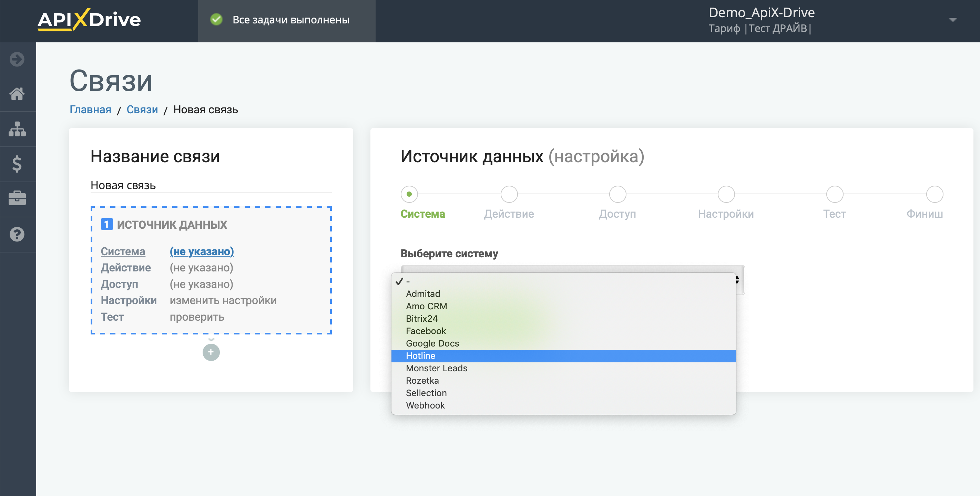The width and height of the screenshot is (980, 496).
Task: Click the ИСТОЧНИК ДАННЫХ block header
Action: point(172,225)
